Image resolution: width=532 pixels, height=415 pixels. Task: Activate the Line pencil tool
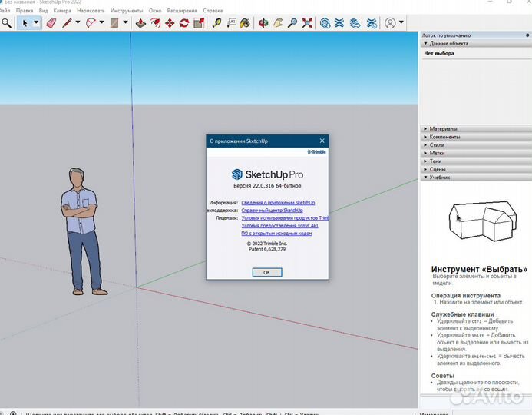(x=68, y=23)
